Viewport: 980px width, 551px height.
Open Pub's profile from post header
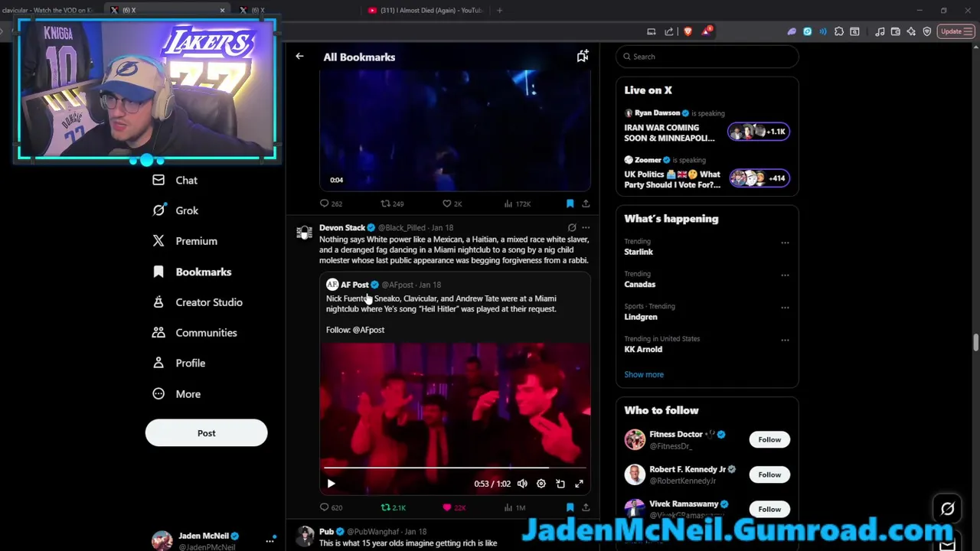(326, 531)
